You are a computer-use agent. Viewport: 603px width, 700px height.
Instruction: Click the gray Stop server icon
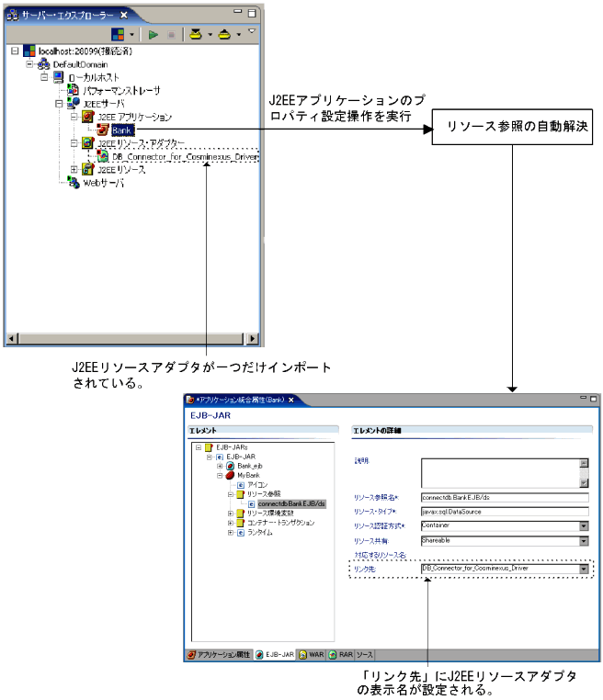click(171, 35)
